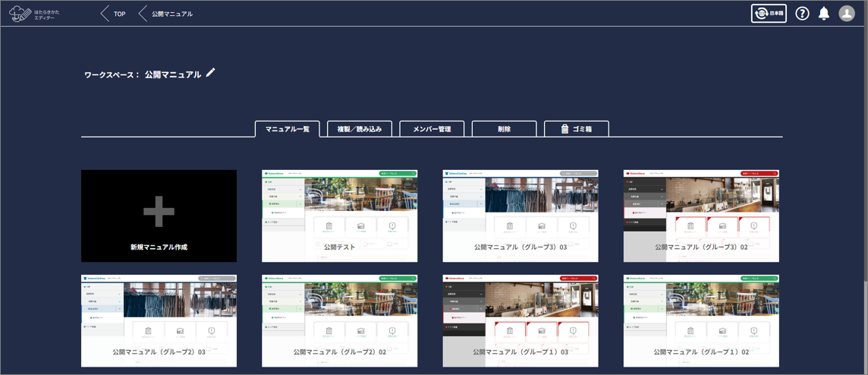The width and height of the screenshot is (868, 375).
Task: Open the ゴミ箱 trash tab
Action: tap(576, 129)
